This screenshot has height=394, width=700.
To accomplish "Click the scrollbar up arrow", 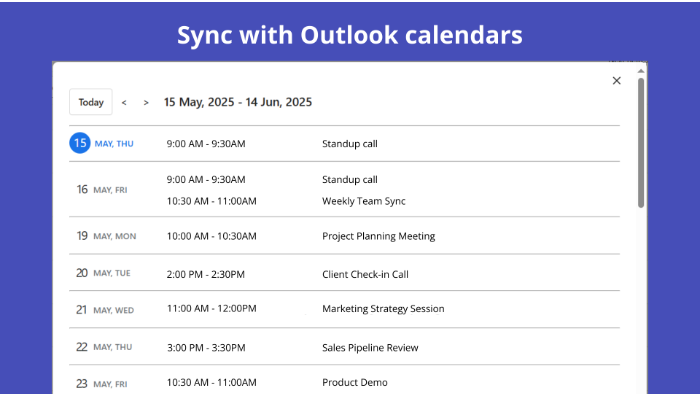I will 641,71.
